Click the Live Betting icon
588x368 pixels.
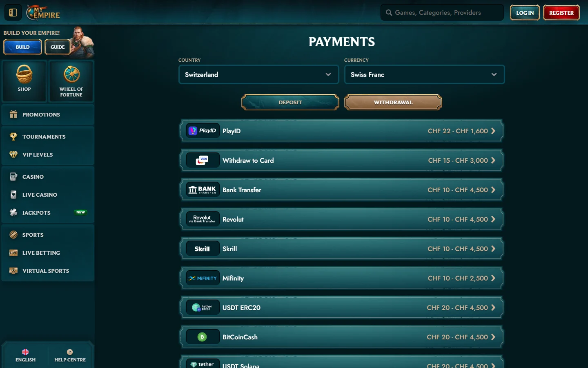13,253
